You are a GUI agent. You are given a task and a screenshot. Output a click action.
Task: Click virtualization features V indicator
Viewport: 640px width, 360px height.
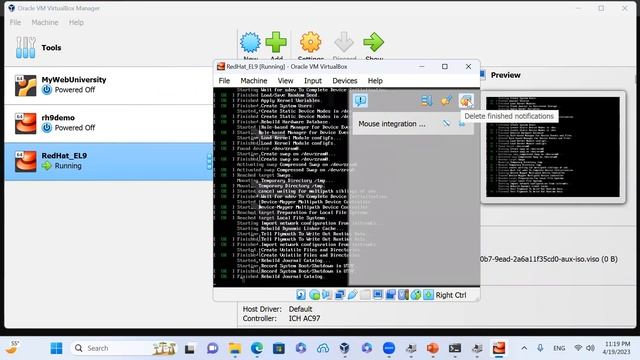pos(403,295)
